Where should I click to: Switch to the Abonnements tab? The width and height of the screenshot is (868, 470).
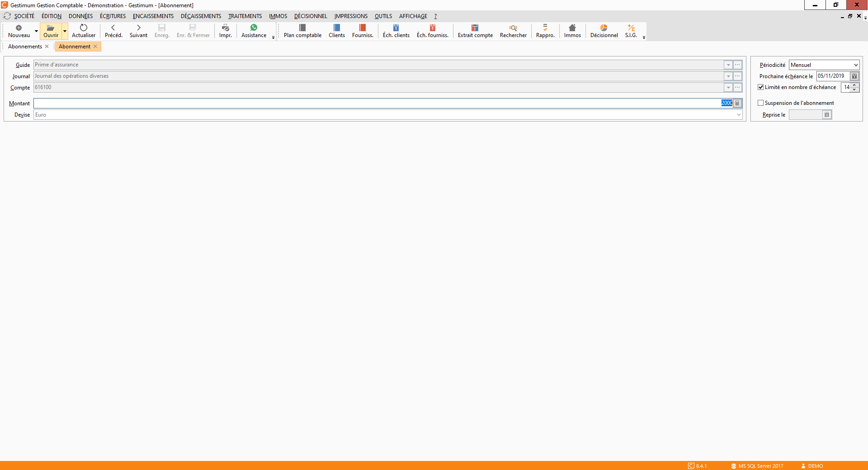[25, 47]
